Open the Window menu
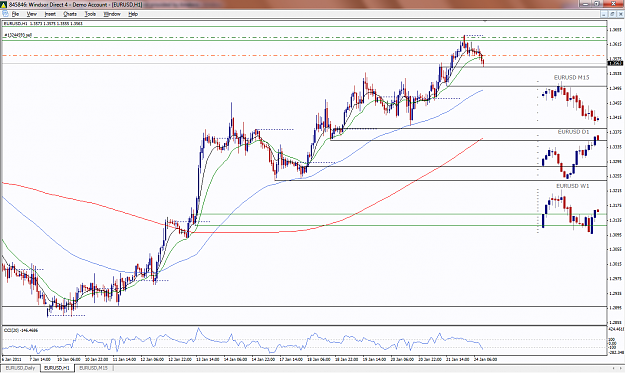 coord(112,14)
